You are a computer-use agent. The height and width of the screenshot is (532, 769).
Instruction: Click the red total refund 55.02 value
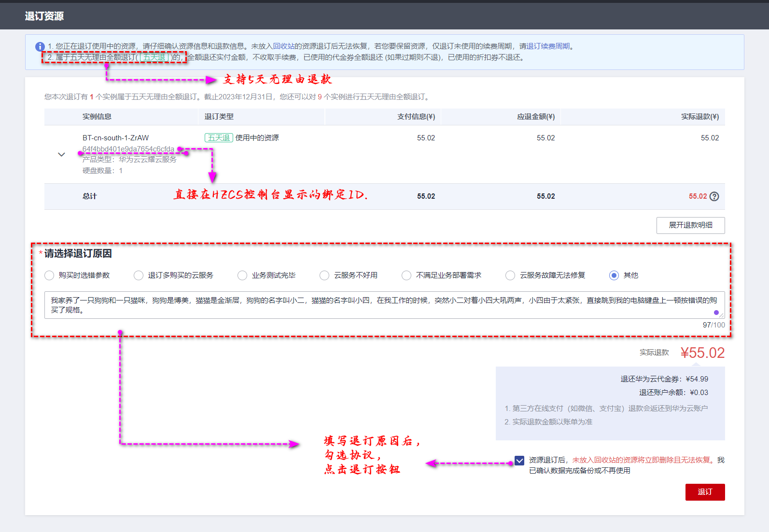click(x=698, y=196)
